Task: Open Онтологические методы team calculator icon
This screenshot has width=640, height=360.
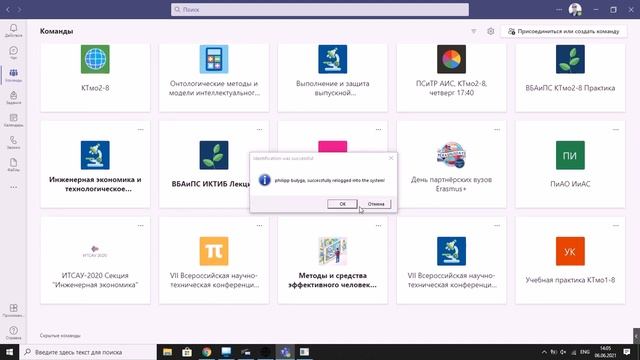Action: tap(214, 59)
